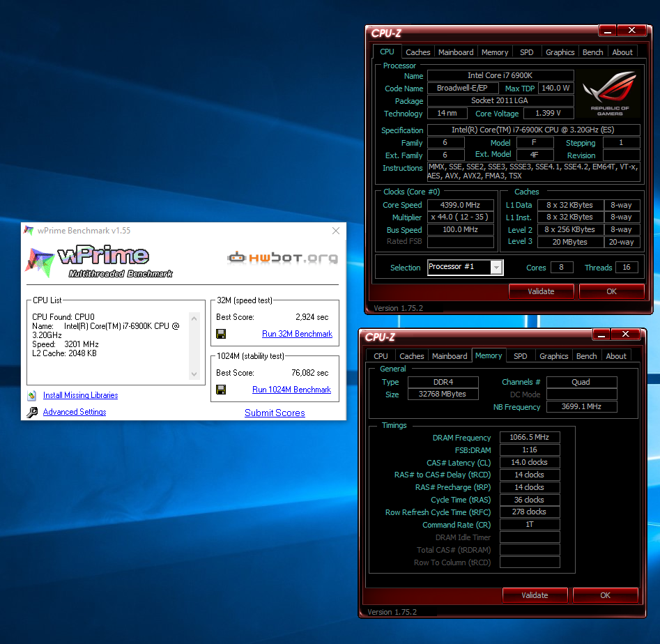Close the top CPU-Z window
This screenshot has height=644, width=660.
tap(631, 30)
